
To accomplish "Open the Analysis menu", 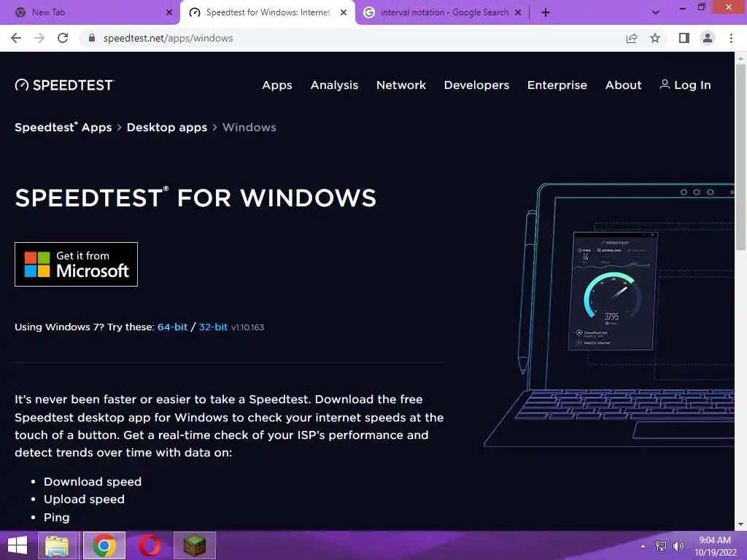I will (x=334, y=85).
